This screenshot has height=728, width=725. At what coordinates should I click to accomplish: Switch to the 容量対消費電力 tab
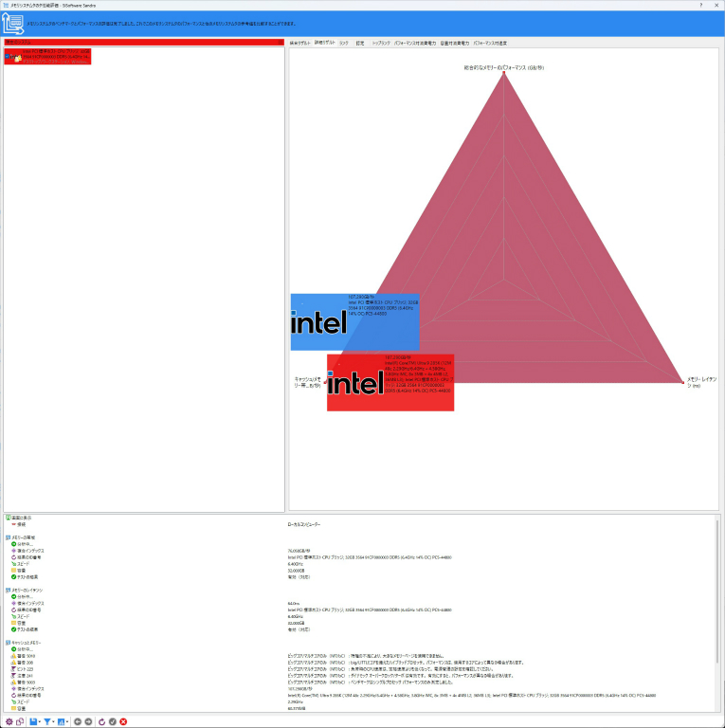[454, 44]
